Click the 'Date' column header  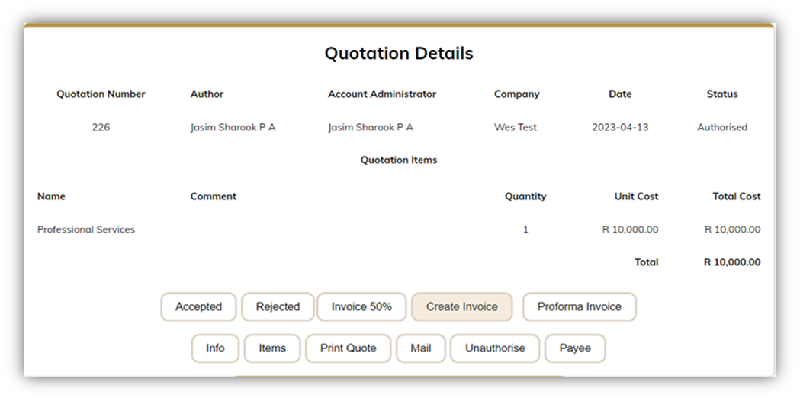click(620, 94)
